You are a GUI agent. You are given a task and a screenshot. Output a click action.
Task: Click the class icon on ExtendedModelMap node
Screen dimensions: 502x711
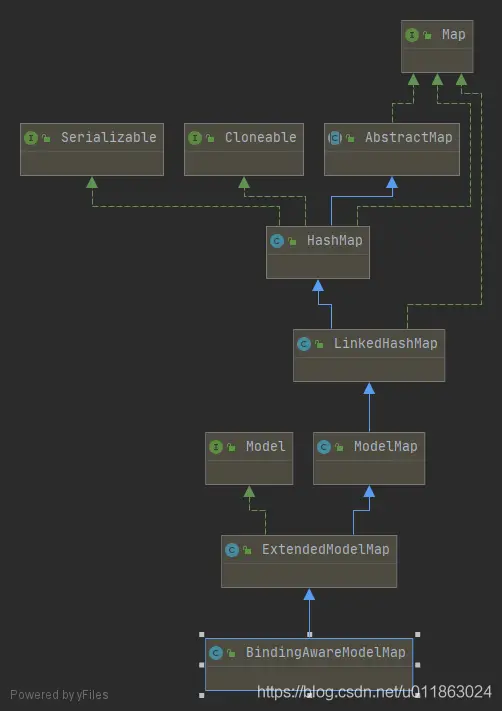[232, 550]
